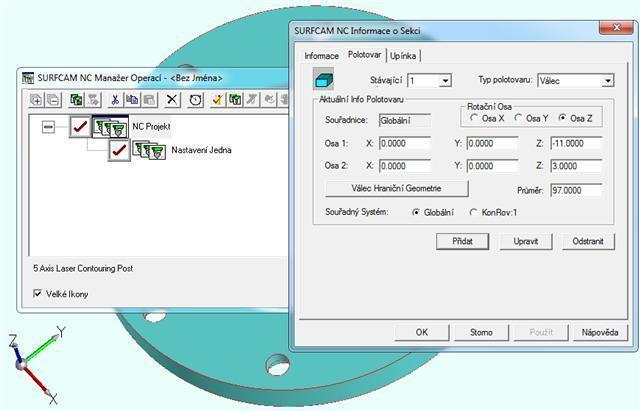Click the green new setup icon in toolbar
The width and height of the screenshot is (640, 411).
click(76, 100)
